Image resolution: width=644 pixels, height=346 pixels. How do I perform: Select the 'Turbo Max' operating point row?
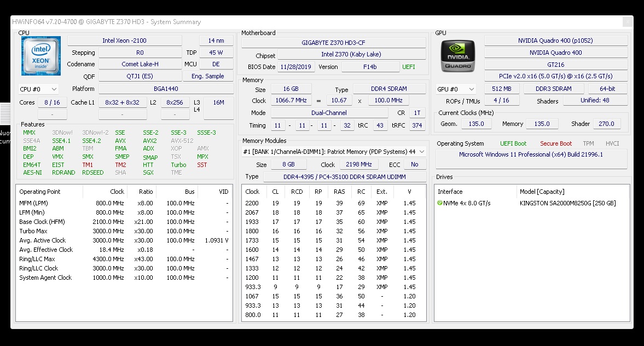click(x=124, y=231)
